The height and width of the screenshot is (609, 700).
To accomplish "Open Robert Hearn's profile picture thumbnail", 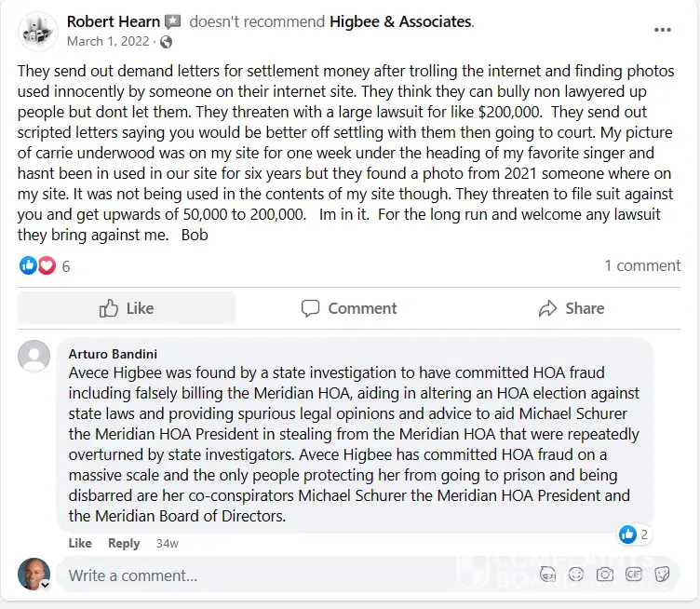I will click(x=36, y=31).
